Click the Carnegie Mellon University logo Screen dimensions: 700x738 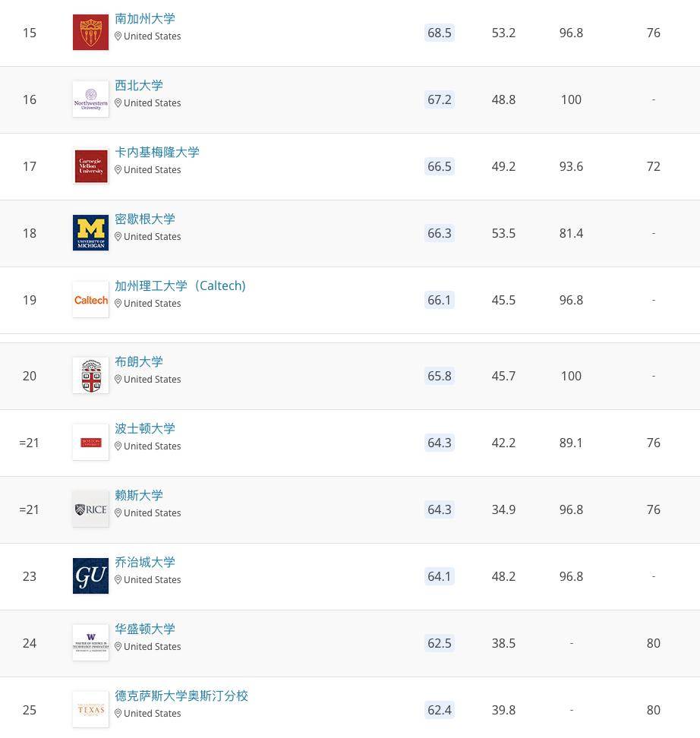pos(90,166)
